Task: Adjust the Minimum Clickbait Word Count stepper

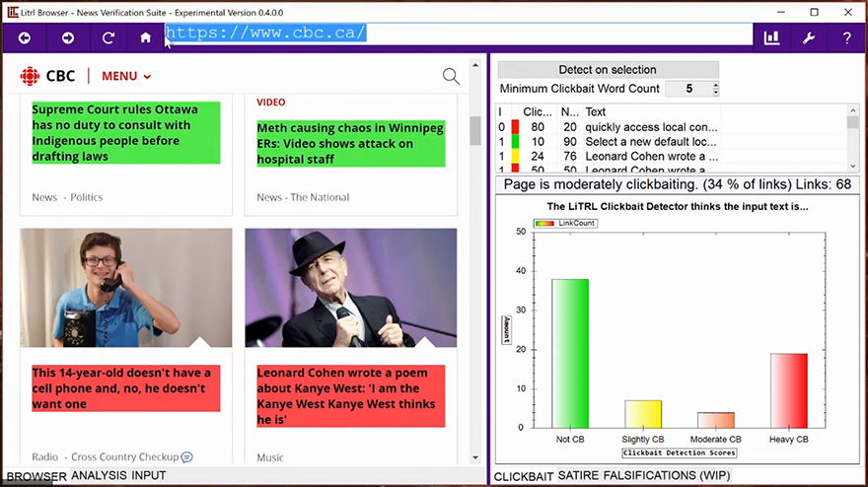Action: tap(715, 89)
